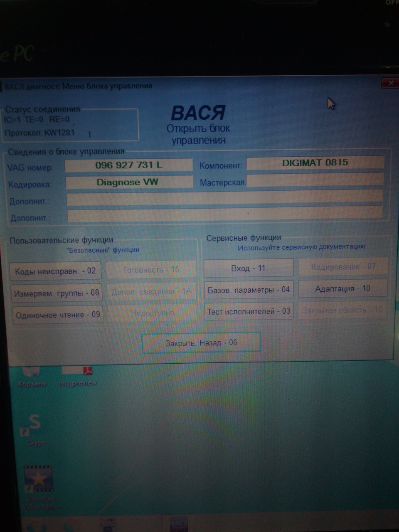399x532 pixels.
Task: Click the first Дополнит. field
Action: pyautogui.click(x=224, y=198)
